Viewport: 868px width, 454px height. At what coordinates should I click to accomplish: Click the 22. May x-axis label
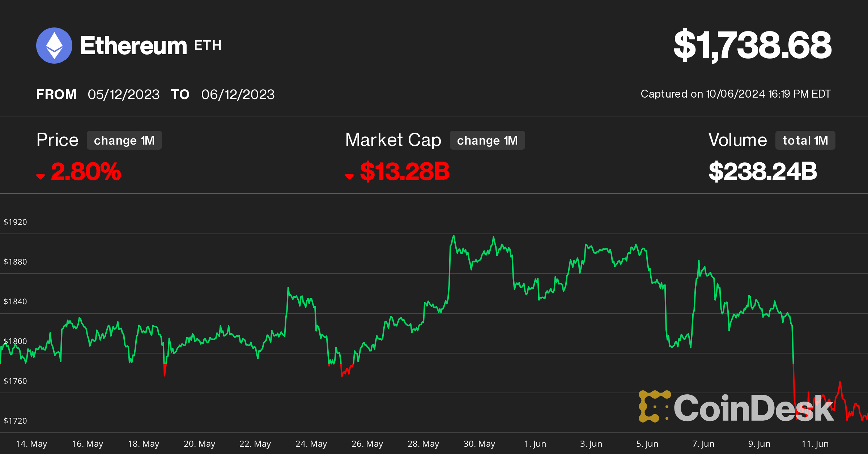pyautogui.click(x=255, y=444)
